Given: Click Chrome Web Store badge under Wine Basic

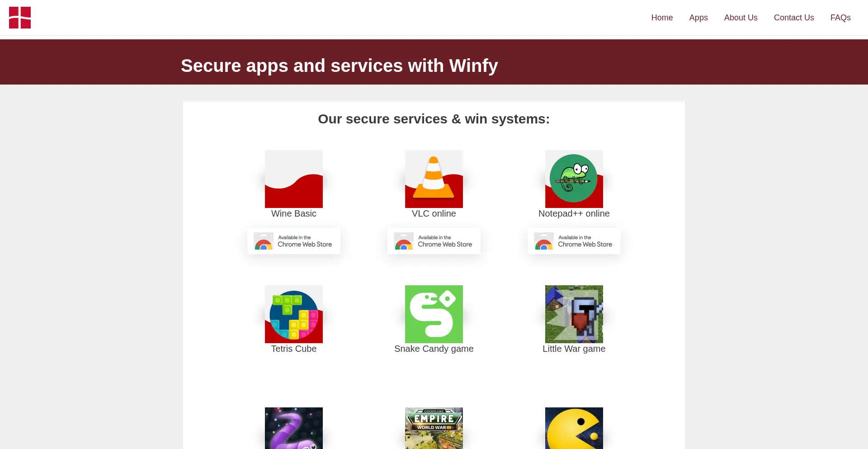Looking at the screenshot, I should click(294, 241).
